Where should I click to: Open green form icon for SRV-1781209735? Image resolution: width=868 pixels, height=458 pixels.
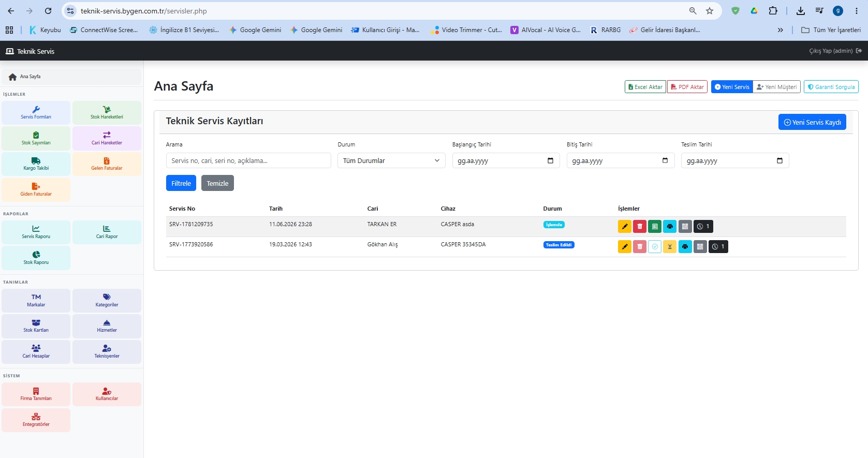click(x=655, y=226)
